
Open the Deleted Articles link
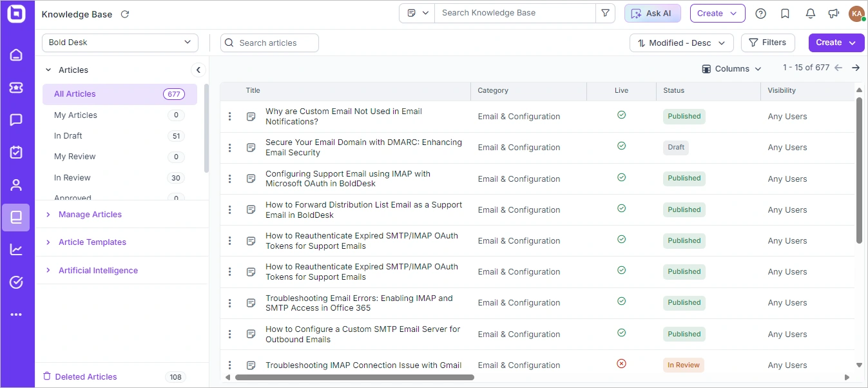(86, 377)
